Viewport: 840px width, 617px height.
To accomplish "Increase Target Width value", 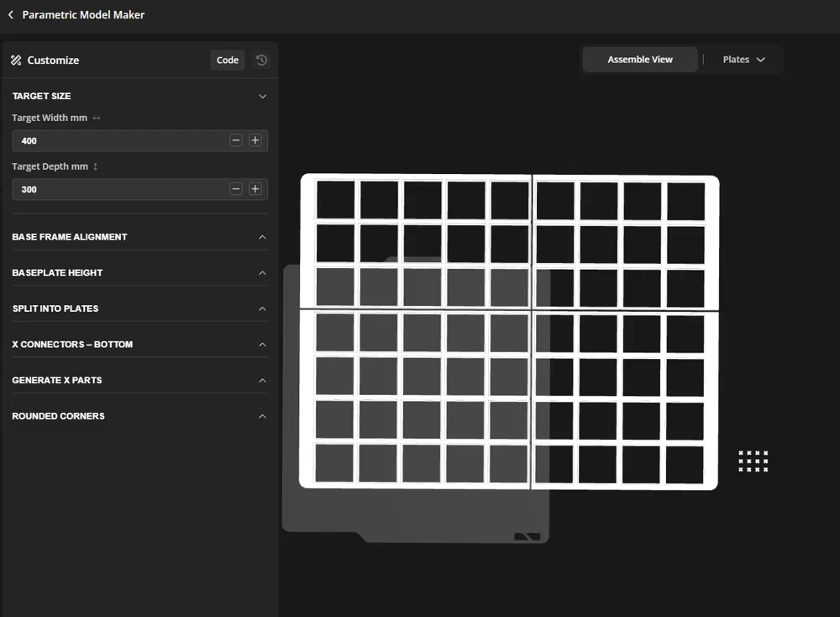I will [x=255, y=140].
